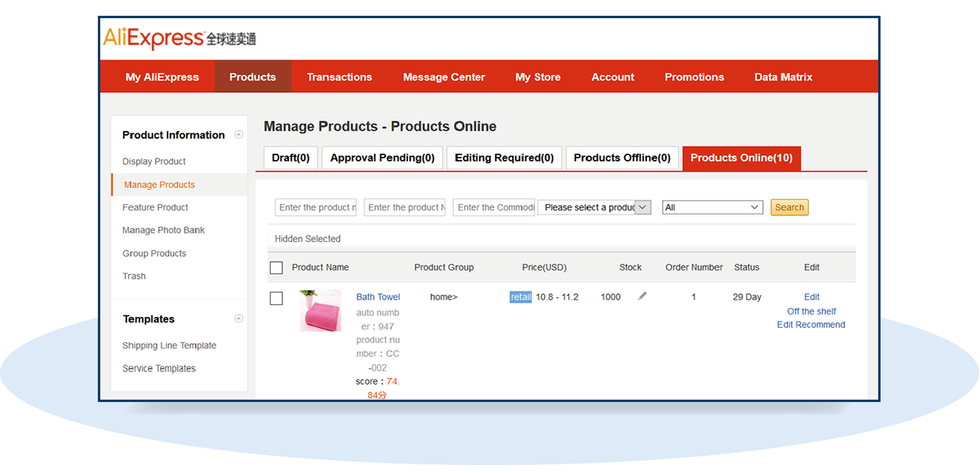
Task: Click the stock value 1000
Action: coord(611,297)
